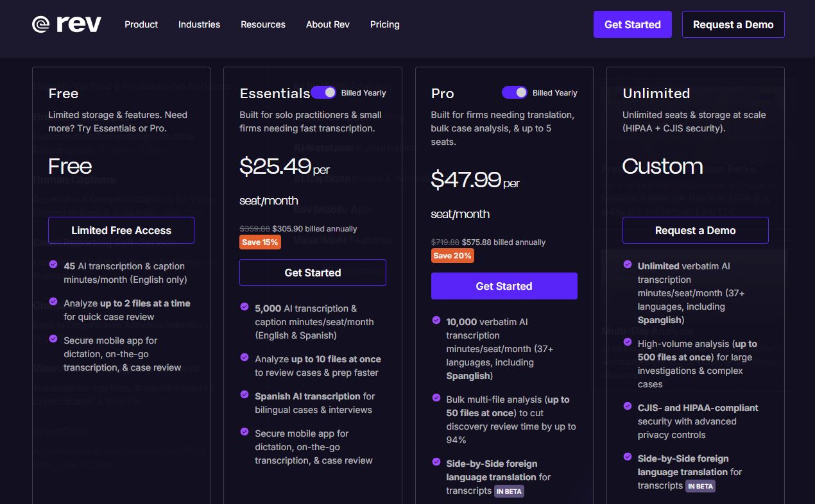Open the Industries menu
The height and width of the screenshot is (504, 815).
(x=199, y=24)
